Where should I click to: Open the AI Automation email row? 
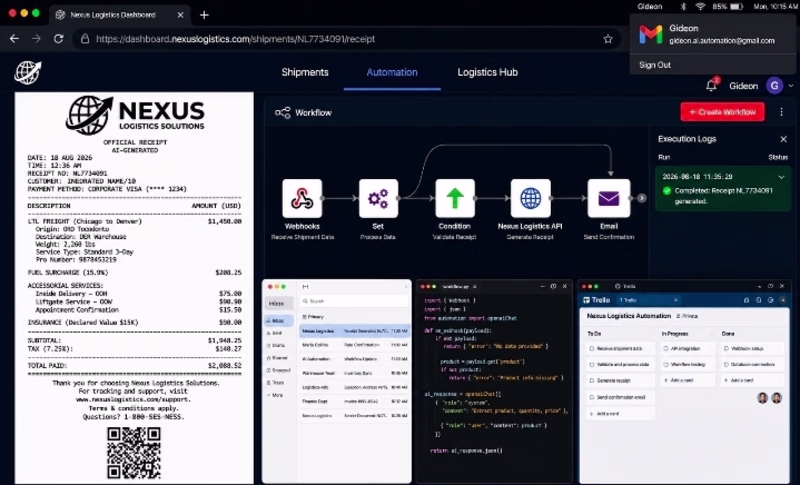(355, 359)
